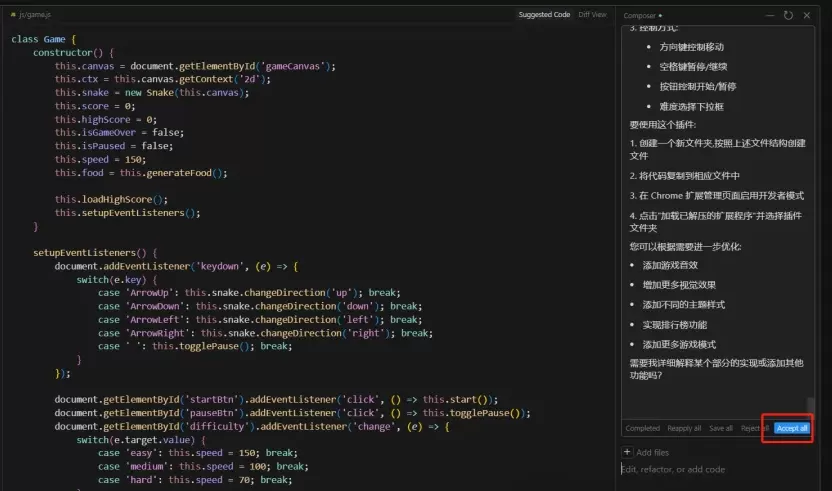Screen dimensions: 832x491
Task: Click the plus icon beside Add files
Action: (x=627, y=452)
